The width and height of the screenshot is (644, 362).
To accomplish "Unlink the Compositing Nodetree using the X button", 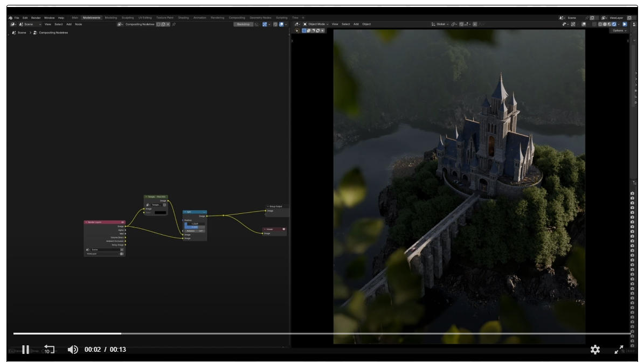I will point(168,25).
